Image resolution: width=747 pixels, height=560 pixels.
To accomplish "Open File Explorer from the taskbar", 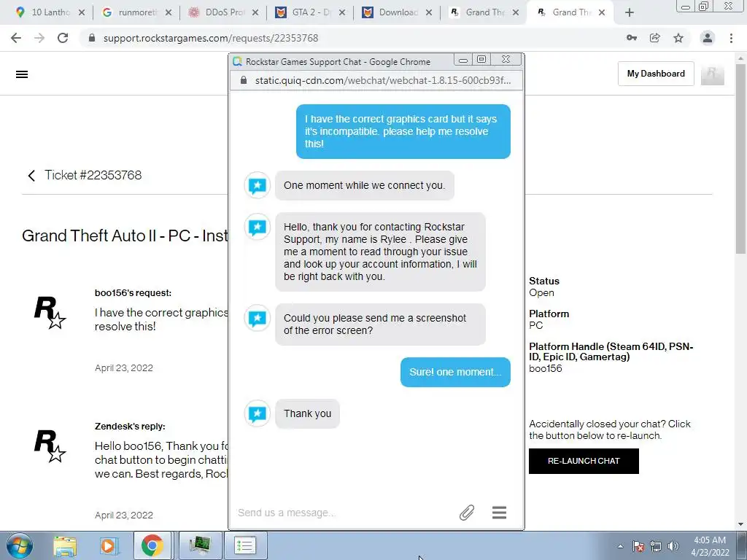I will tap(65, 545).
